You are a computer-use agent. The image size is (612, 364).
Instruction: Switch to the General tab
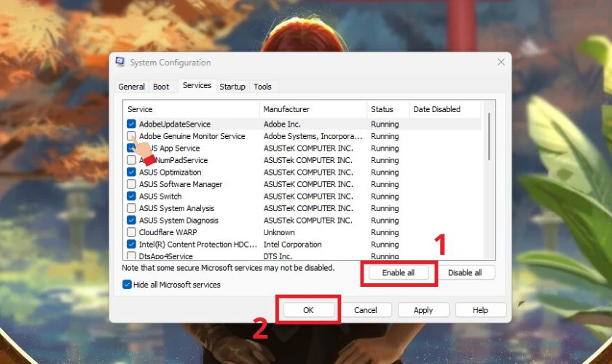point(132,87)
